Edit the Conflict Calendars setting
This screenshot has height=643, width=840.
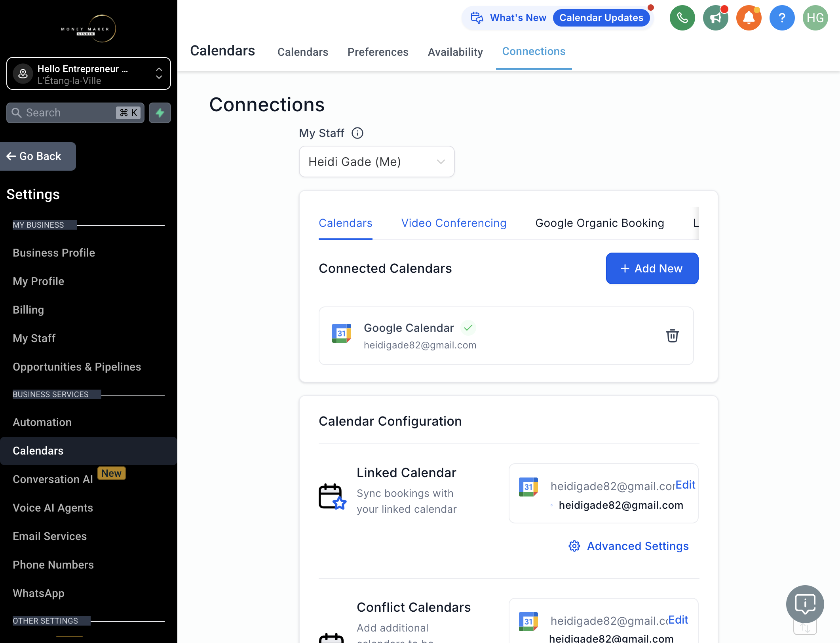pyautogui.click(x=678, y=620)
